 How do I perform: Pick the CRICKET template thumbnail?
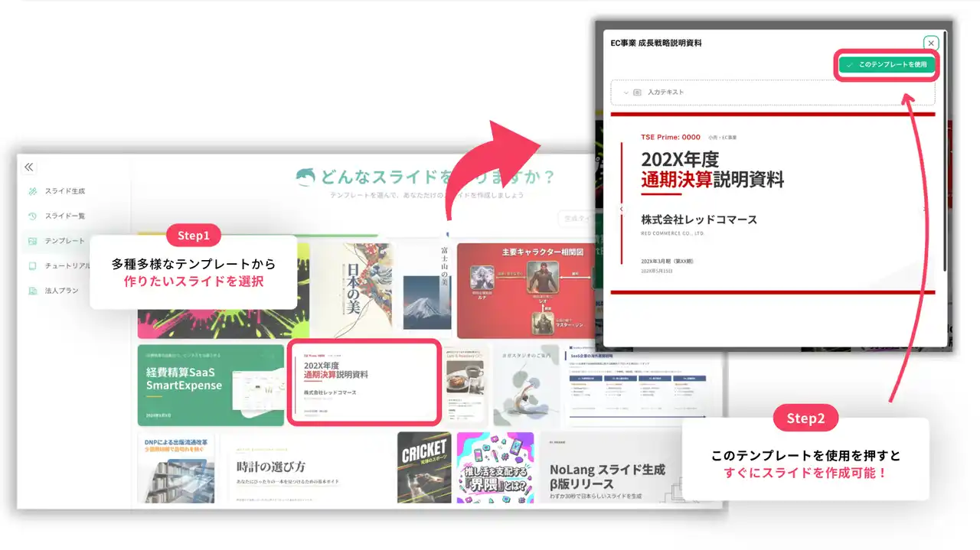click(423, 467)
